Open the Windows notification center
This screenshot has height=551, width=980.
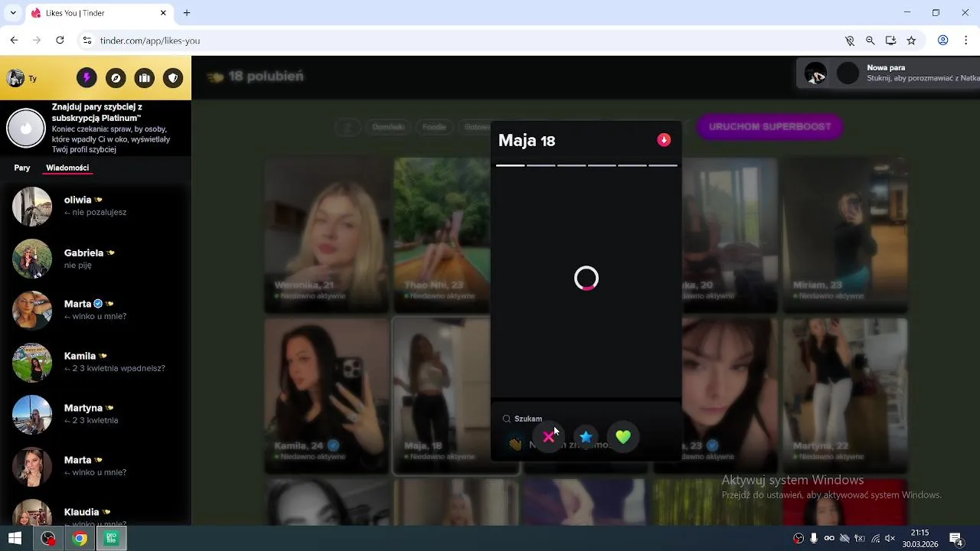(x=956, y=539)
